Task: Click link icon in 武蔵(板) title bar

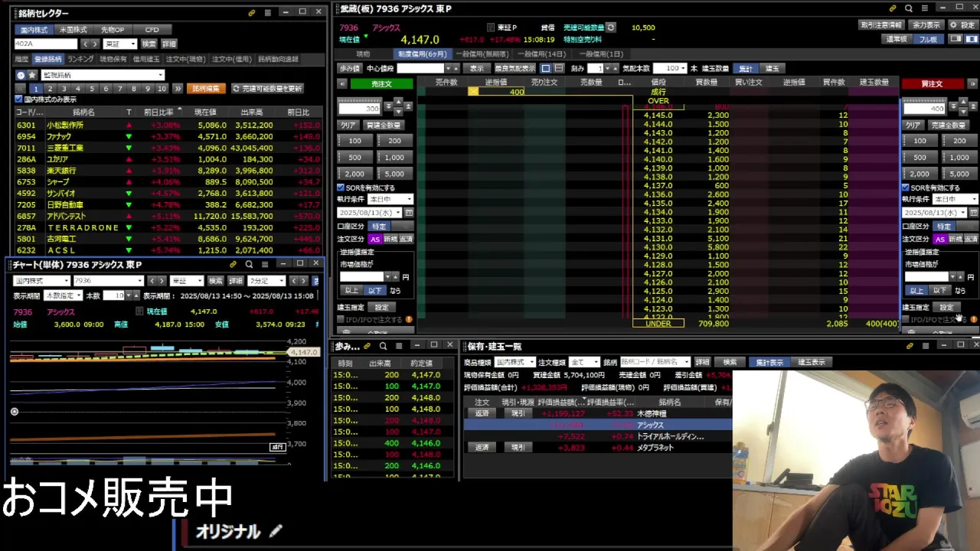Action: (893, 8)
